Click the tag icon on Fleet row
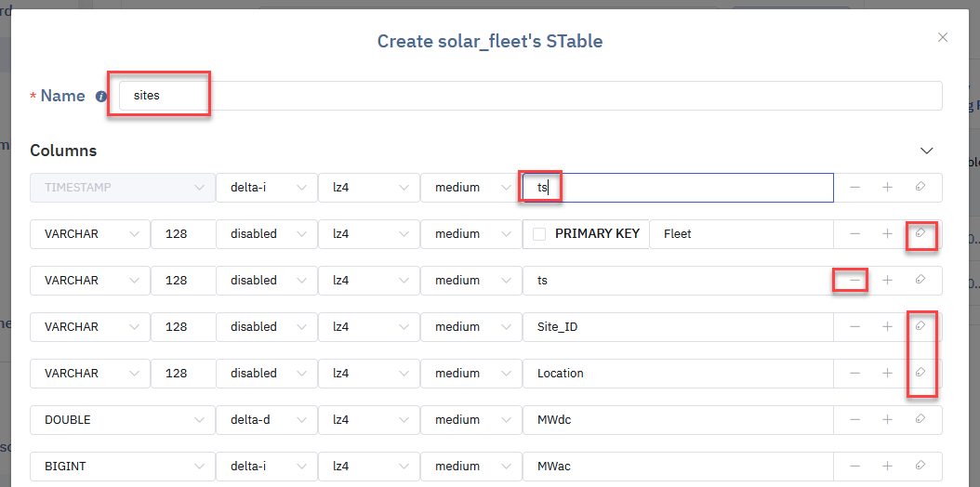980x487 pixels. pos(920,233)
